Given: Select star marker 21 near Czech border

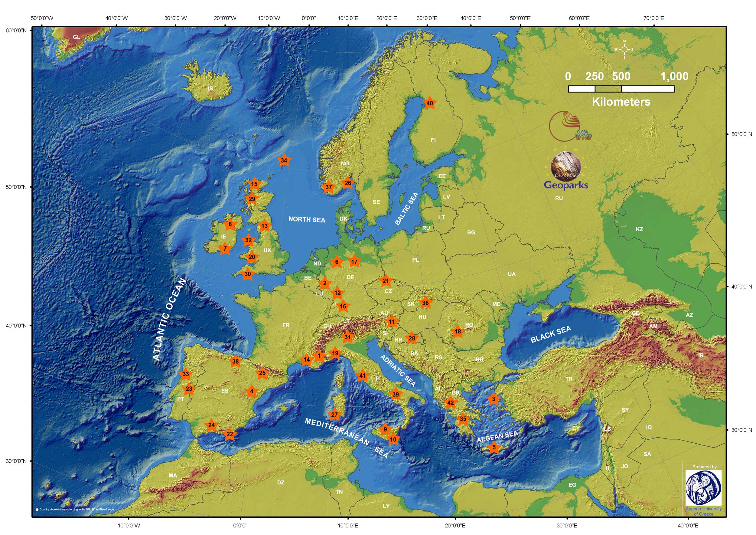Looking at the screenshot, I should click(x=386, y=281).
